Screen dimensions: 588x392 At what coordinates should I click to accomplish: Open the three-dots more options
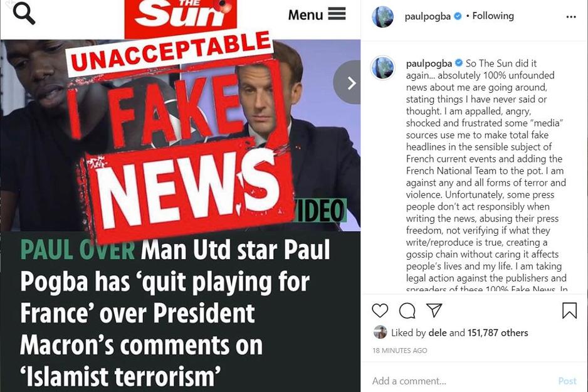570,16
